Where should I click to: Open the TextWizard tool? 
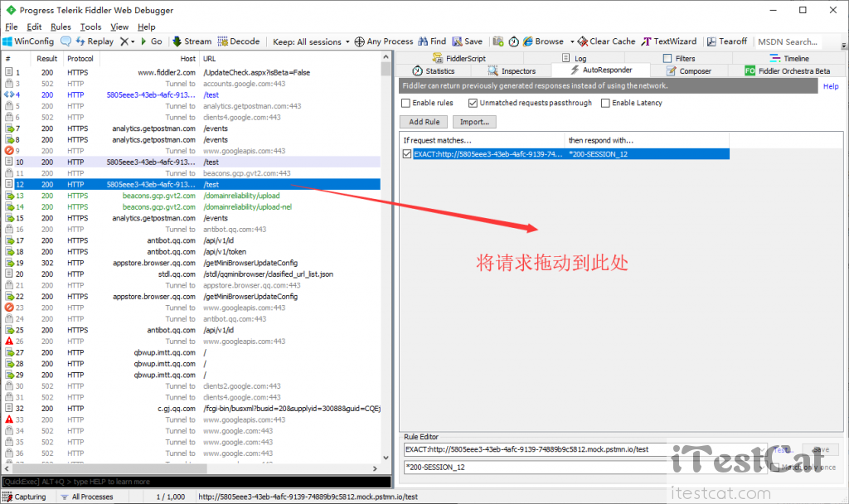click(669, 41)
